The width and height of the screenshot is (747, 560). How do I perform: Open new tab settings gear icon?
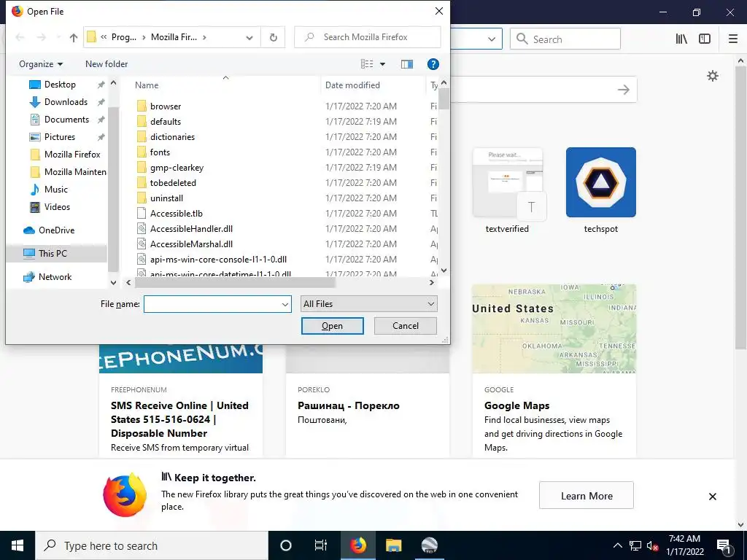click(712, 76)
